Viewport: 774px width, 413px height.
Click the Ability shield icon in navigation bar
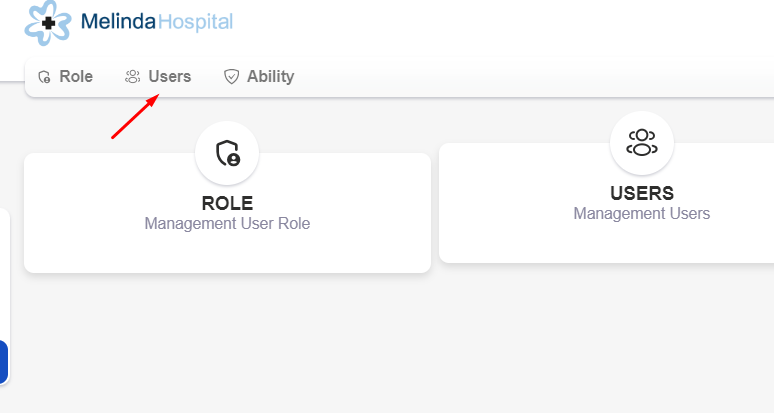click(x=231, y=77)
